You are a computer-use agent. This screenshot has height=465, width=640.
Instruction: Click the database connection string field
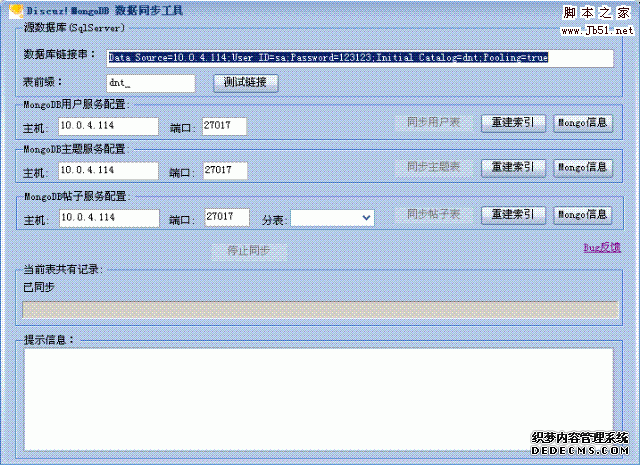click(360, 58)
